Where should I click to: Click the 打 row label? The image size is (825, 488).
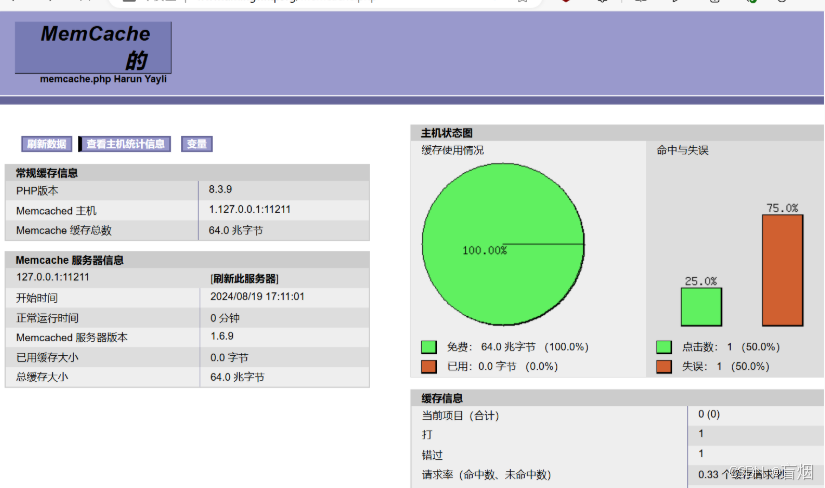[427, 434]
